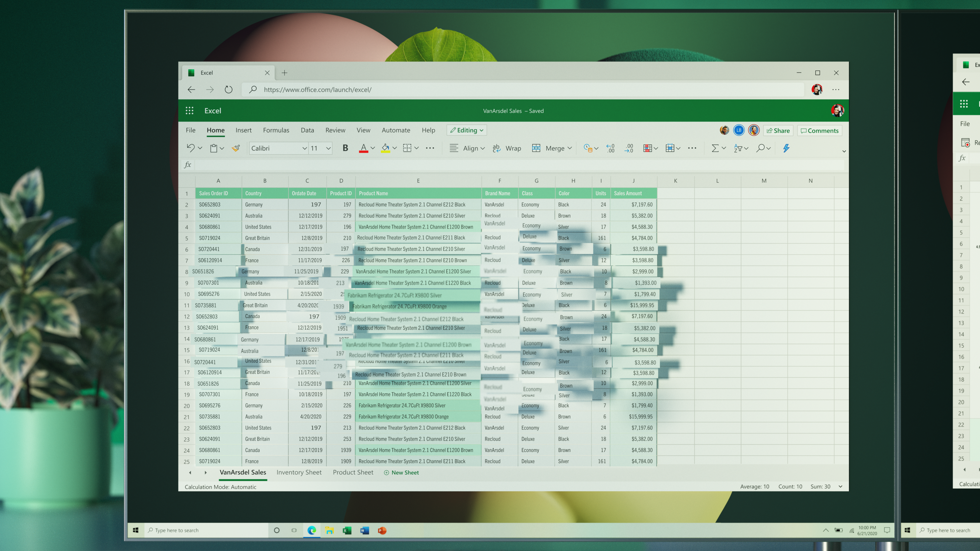980x551 pixels.
Task: Expand the status bar summary chevron
Action: point(840,486)
